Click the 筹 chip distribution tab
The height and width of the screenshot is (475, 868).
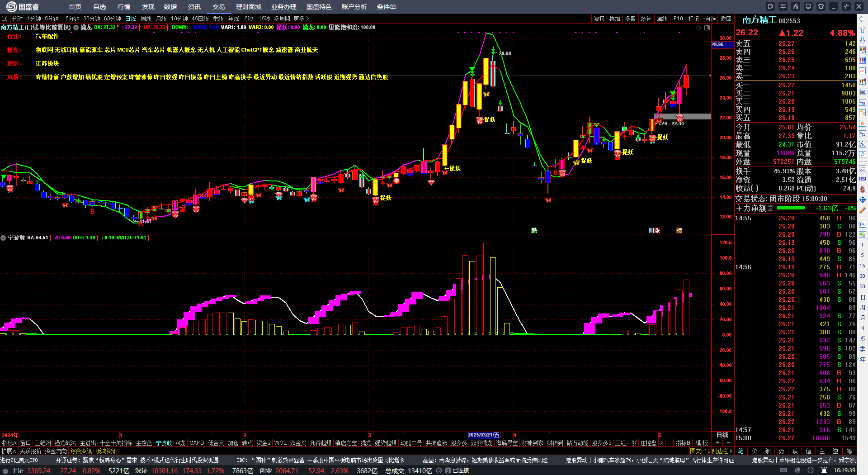tap(849, 451)
